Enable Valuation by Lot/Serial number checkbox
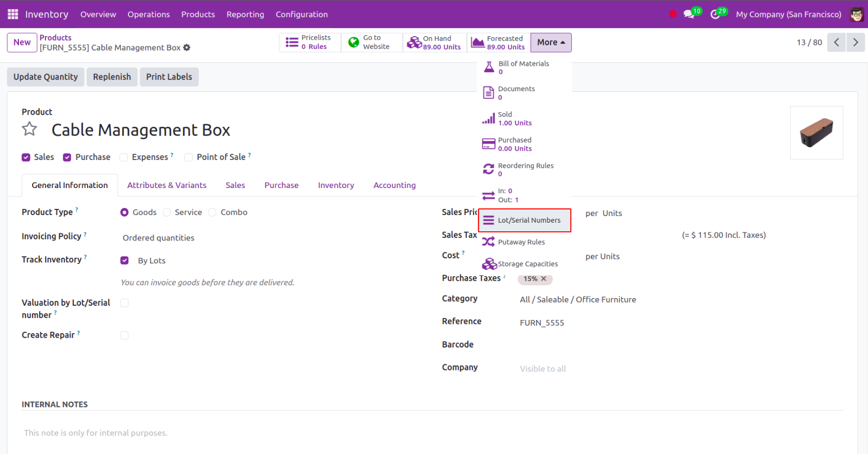Screen dimensions: 868x454 (x=124, y=303)
